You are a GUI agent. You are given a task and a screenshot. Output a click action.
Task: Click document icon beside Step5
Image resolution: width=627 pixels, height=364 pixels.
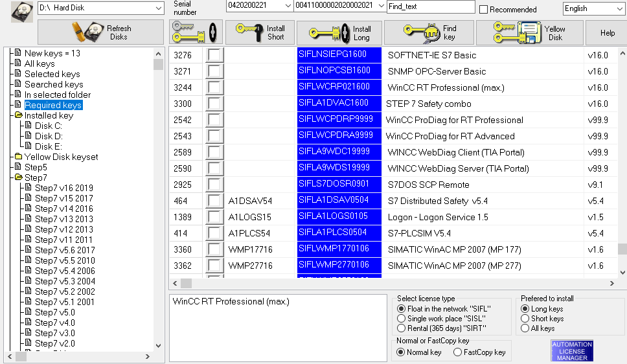click(x=17, y=166)
